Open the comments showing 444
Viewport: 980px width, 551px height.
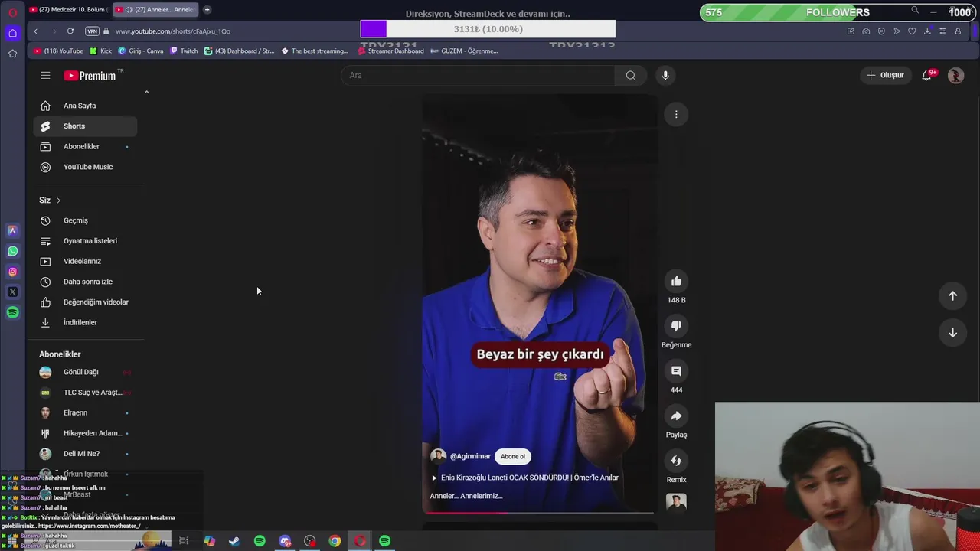676,371
